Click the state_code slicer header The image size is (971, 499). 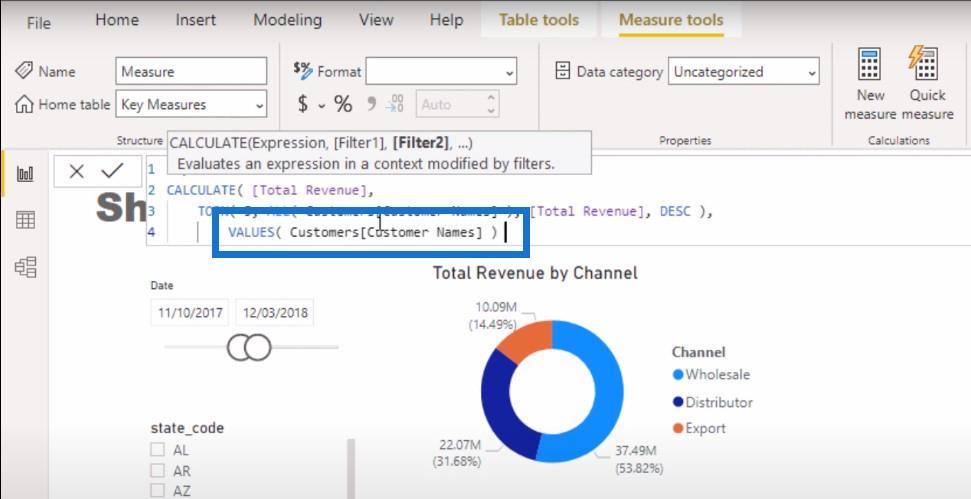(x=187, y=428)
